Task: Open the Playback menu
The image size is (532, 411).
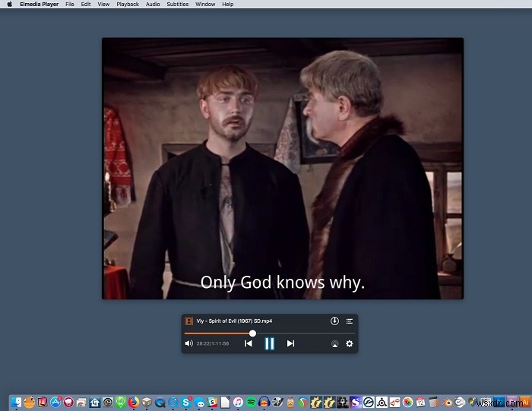Action: coord(128,4)
